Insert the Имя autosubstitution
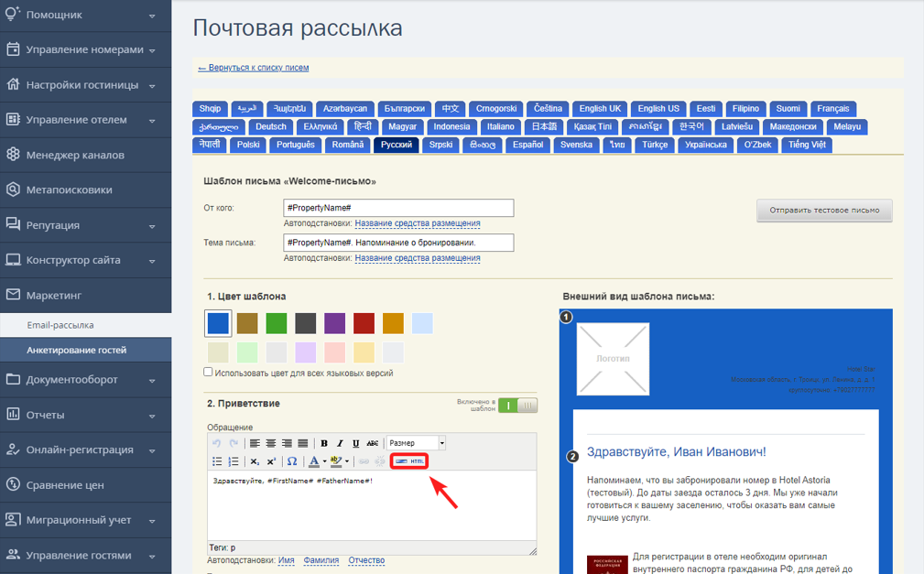The image size is (924, 574). [x=287, y=560]
